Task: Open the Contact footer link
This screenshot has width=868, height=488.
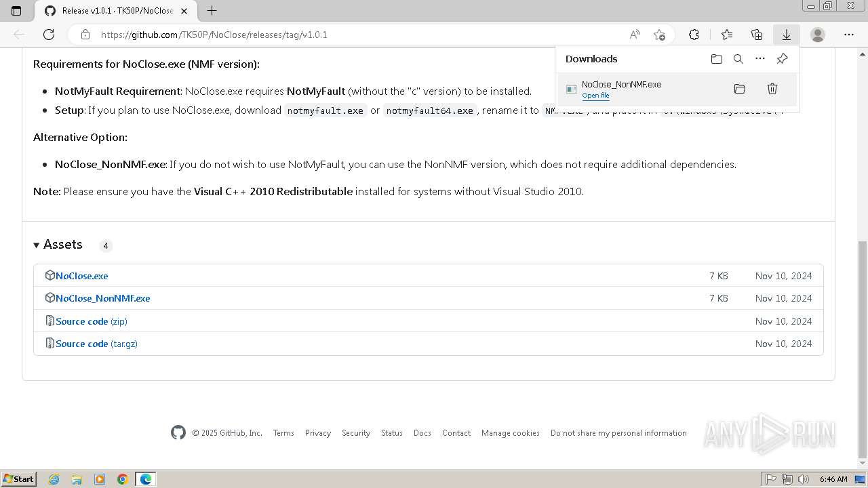Action: click(456, 433)
